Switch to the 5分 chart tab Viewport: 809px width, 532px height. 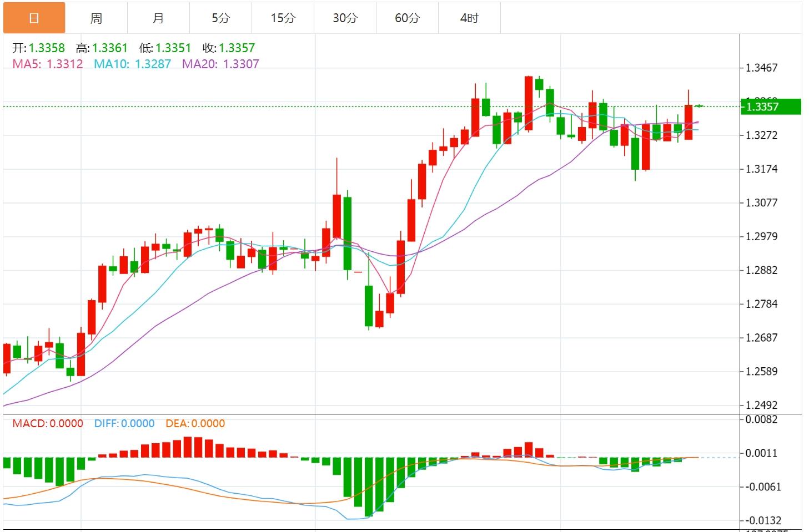coord(220,18)
